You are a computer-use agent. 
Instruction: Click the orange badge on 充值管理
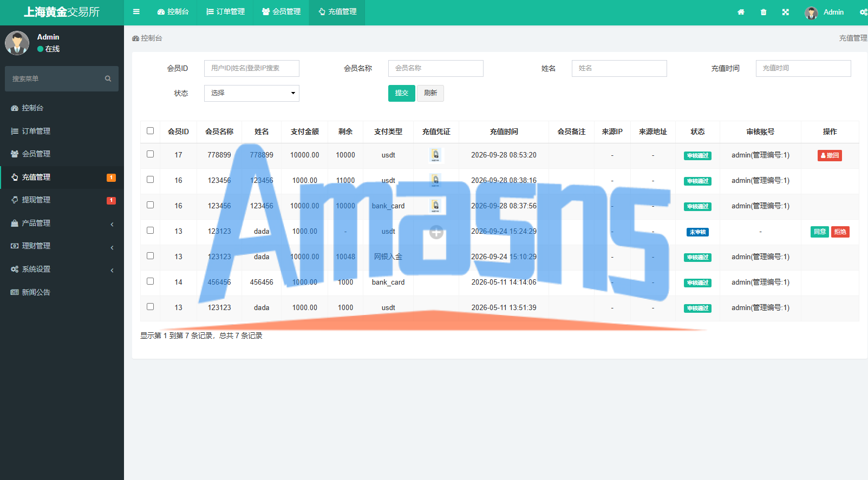pyautogui.click(x=111, y=177)
